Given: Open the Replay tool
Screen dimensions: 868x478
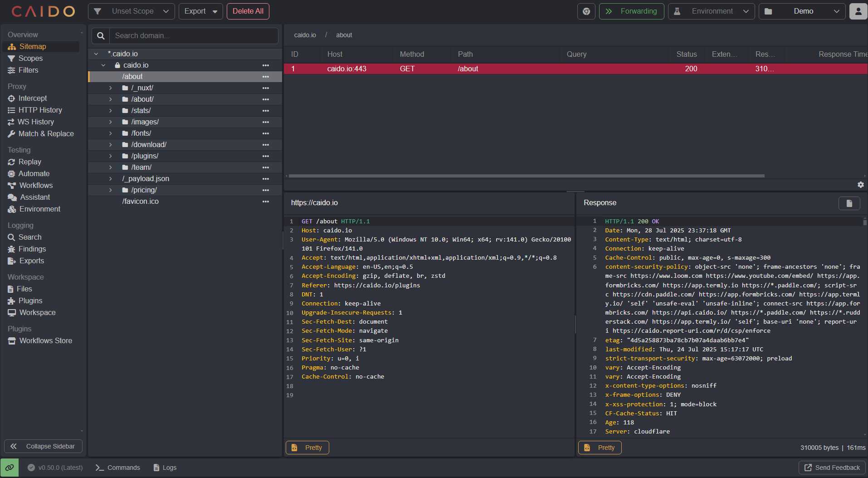Looking at the screenshot, I should tap(29, 162).
